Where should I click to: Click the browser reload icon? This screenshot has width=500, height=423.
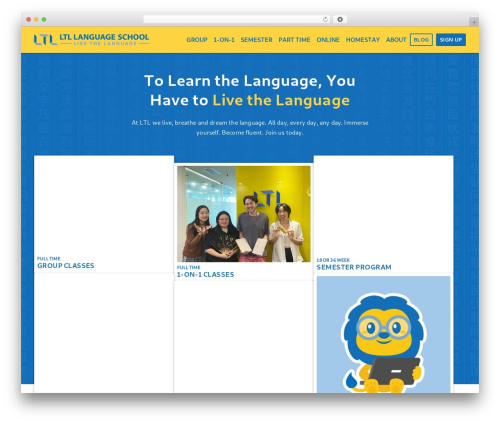coord(325,20)
